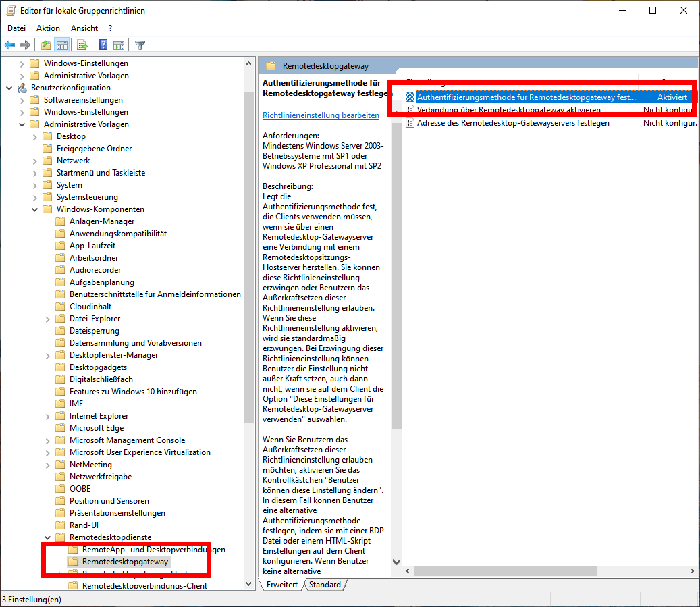Select the Microsoft Edge folder in tree

click(97, 428)
